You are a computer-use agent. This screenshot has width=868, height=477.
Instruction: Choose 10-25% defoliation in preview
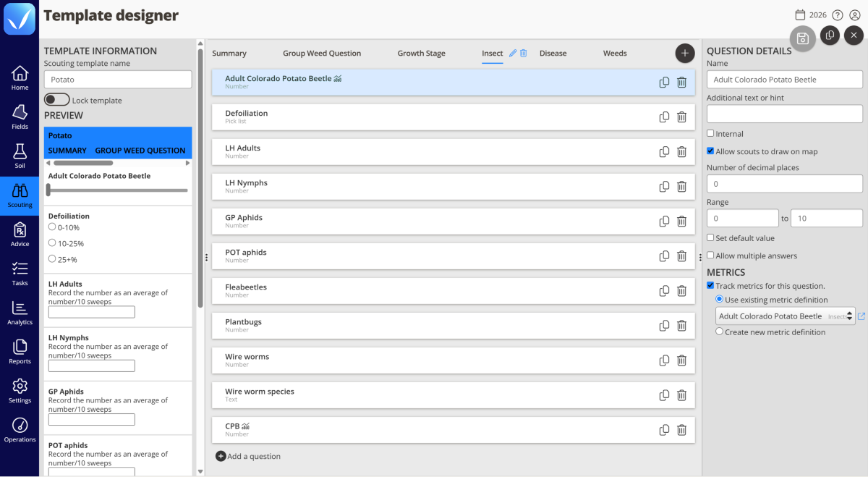(x=52, y=242)
